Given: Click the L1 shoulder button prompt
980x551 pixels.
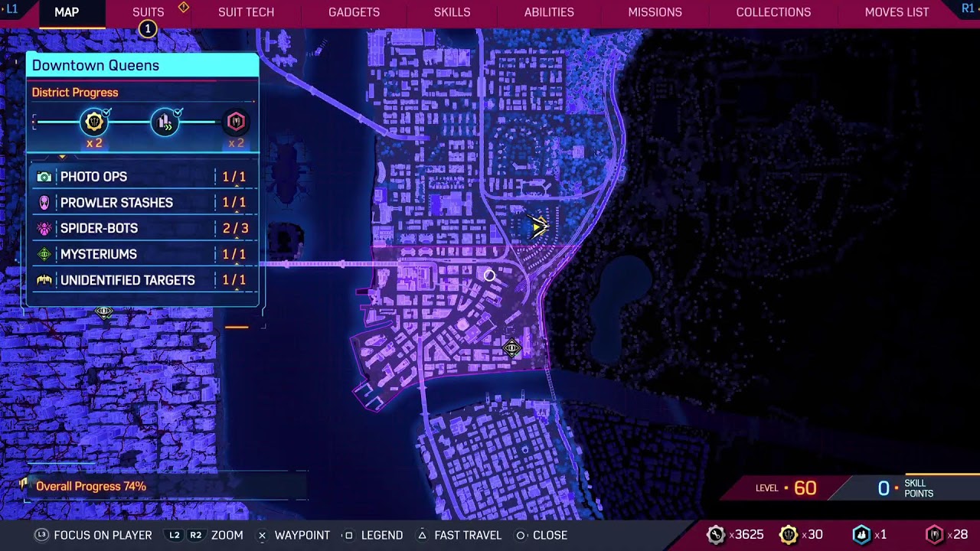Looking at the screenshot, I should (x=11, y=8).
